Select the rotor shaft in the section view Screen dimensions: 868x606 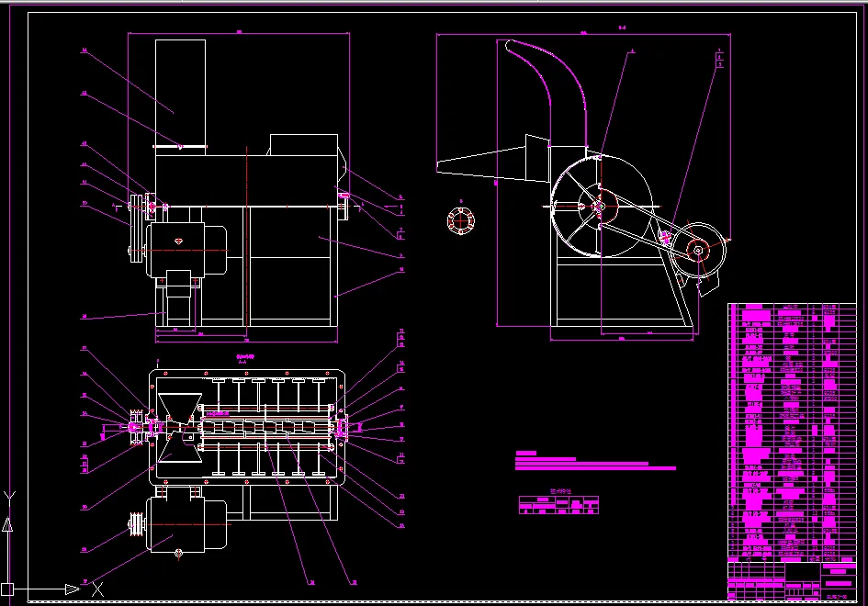[265, 427]
